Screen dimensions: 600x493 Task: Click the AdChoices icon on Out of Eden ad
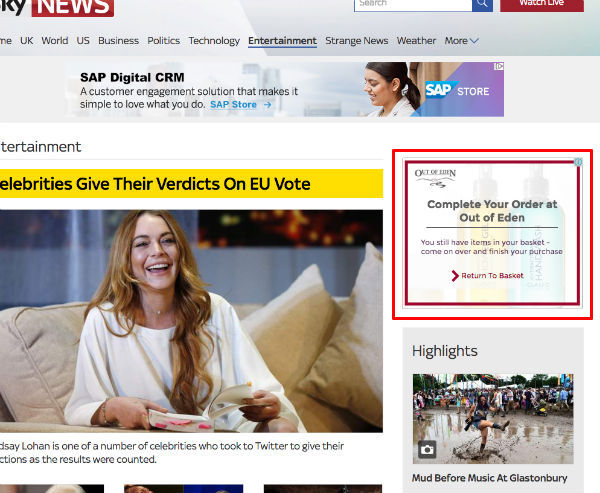tap(578, 162)
